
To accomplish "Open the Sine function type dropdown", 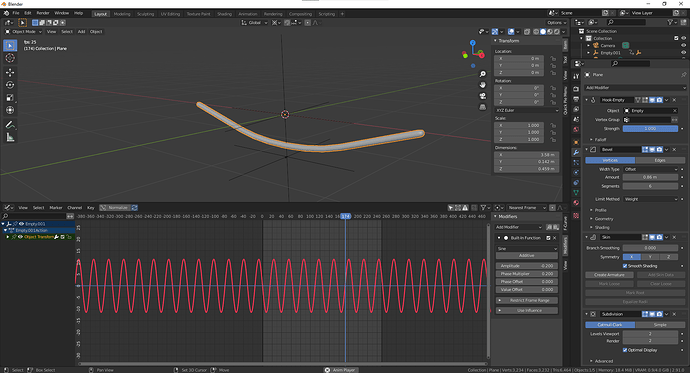I will point(527,249).
